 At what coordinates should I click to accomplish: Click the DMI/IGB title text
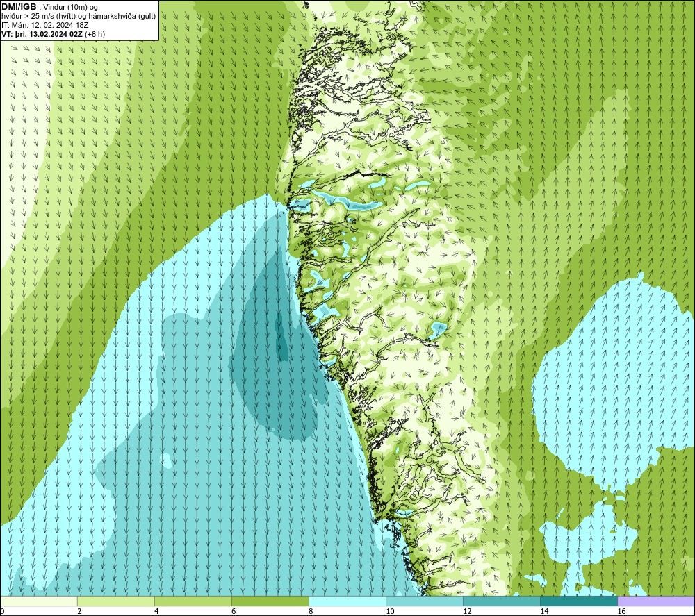pos(19,7)
